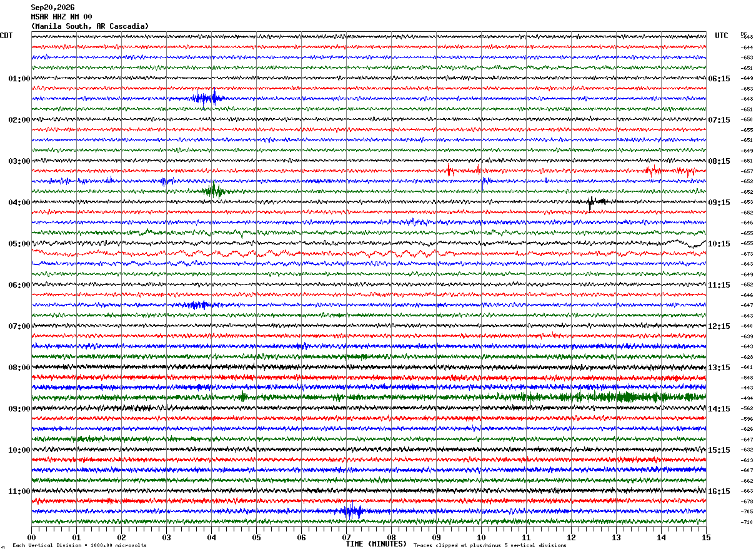Select the 13:15 UTC time label
The width and height of the screenshot is (756, 554).
click(719, 368)
